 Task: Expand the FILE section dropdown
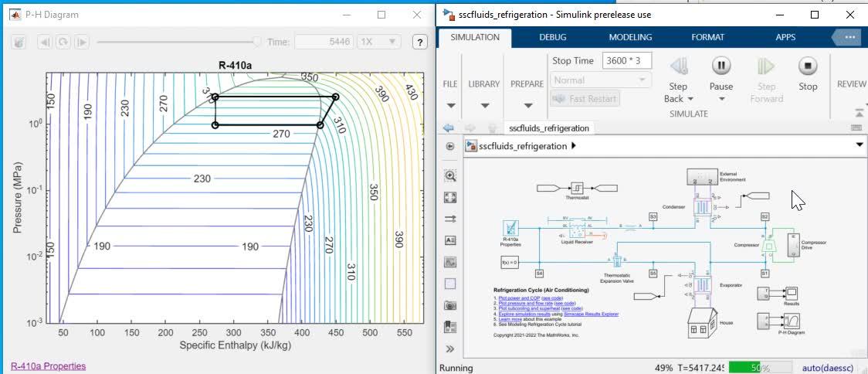(451, 105)
